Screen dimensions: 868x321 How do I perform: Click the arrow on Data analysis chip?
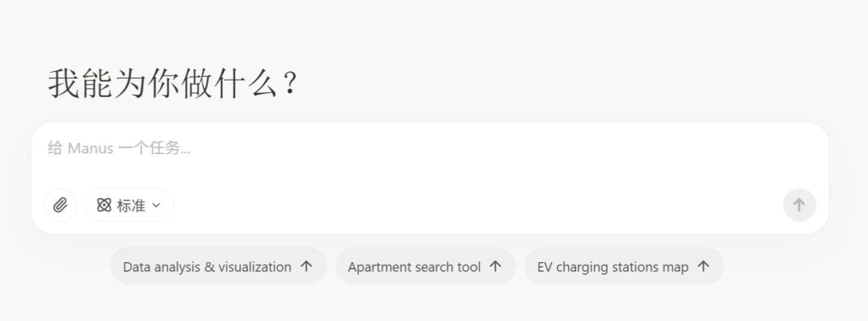pos(306,266)
